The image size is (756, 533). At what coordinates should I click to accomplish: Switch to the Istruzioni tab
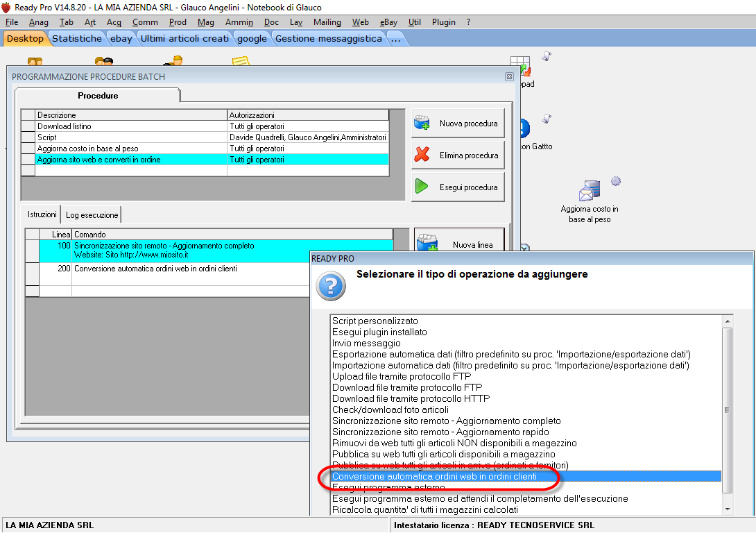pos(42,214)
